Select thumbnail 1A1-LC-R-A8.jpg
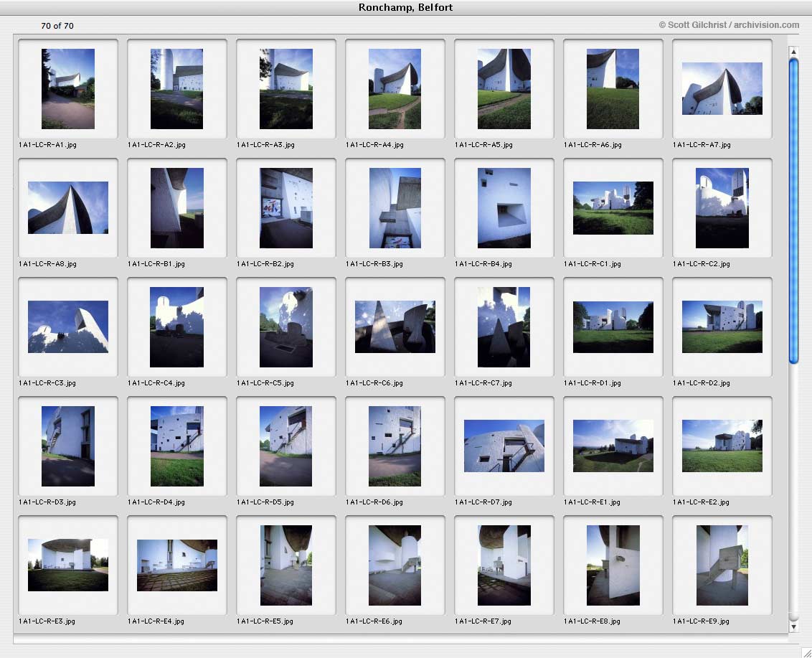Image resolution: width=812 pixels, height=658 pixels. pyautogui.click(x=68, y=208)
